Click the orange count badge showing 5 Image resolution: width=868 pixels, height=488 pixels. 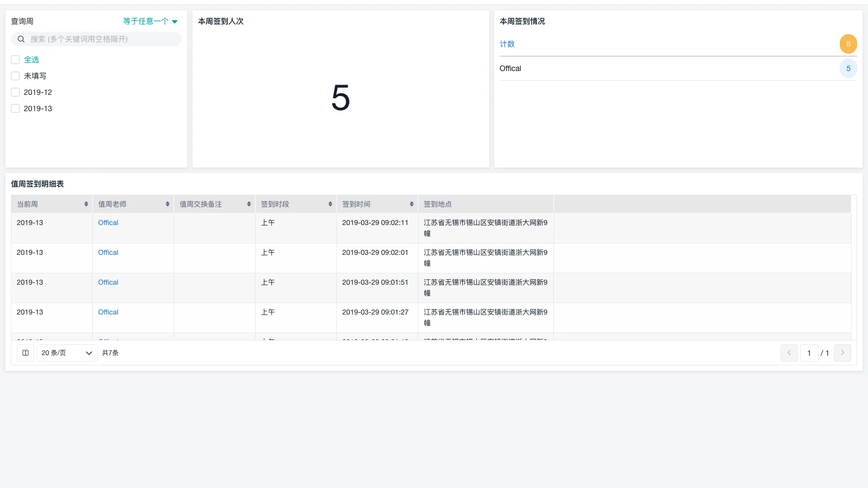click(848, 44)
